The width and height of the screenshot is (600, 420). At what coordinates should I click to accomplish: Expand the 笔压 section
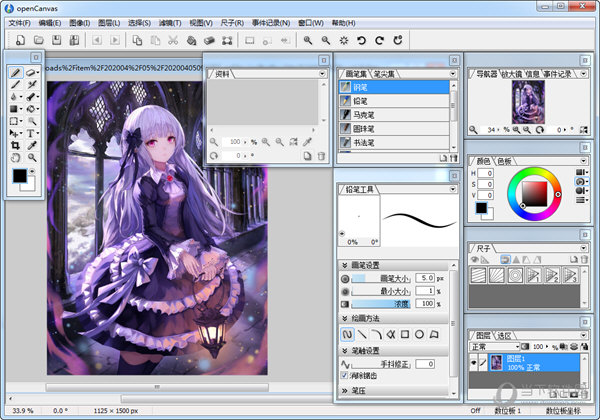pyautogui.click(x=344, y=391)
